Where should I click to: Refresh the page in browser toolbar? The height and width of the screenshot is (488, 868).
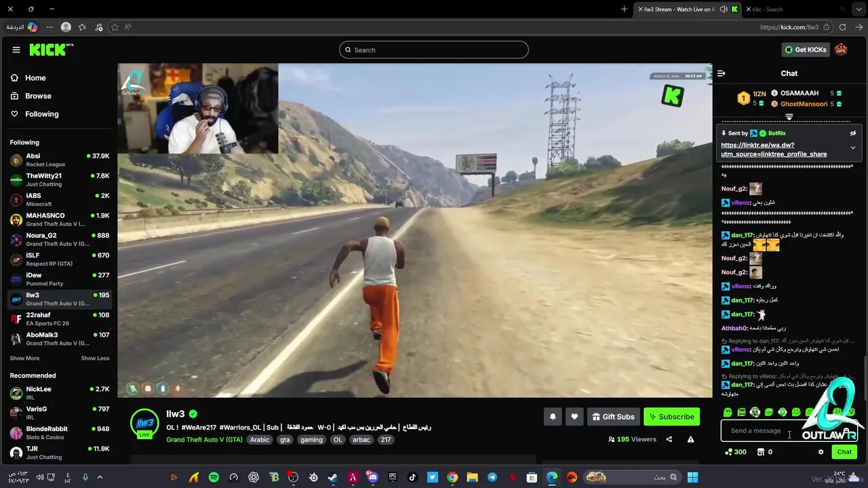point(842,27)
